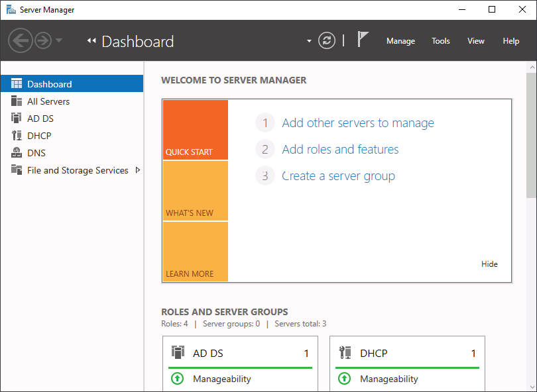Viewport: 537px width, 392px height.
Task: Click the DHCP role tile icon
Action: click(345, 352)
